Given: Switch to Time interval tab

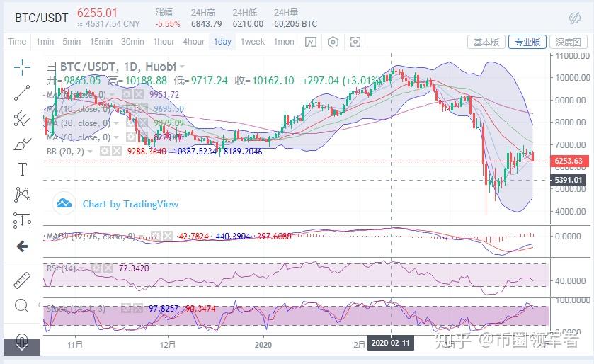Looking at the screenshot, I should click(x=17, y=42).
